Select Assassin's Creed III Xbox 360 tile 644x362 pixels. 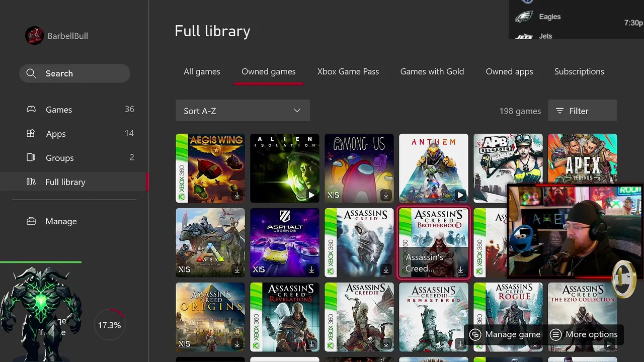[x=359, y=317]
